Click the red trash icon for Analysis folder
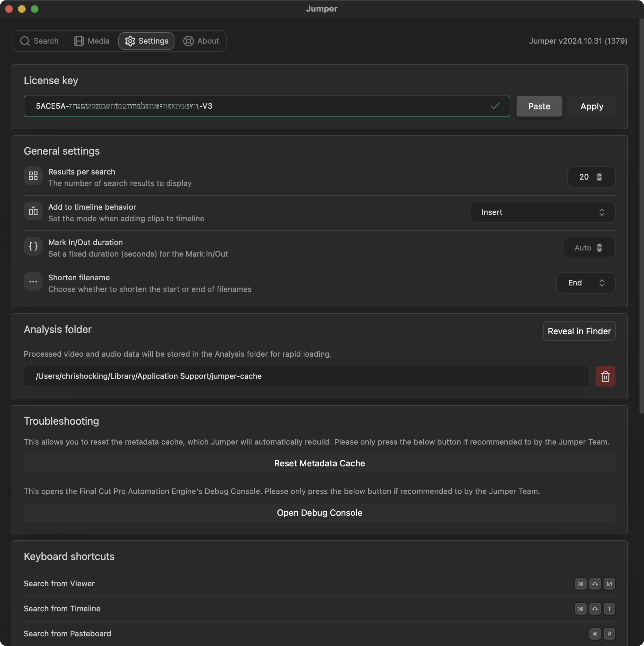This screenshot has height=646, width=644. [x=605, y=377]
